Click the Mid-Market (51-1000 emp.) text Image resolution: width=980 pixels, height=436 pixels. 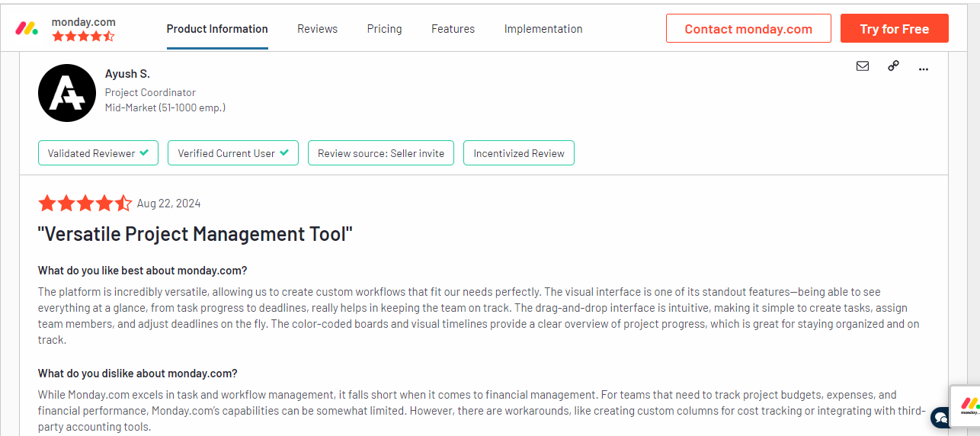(x=165, y=107)
